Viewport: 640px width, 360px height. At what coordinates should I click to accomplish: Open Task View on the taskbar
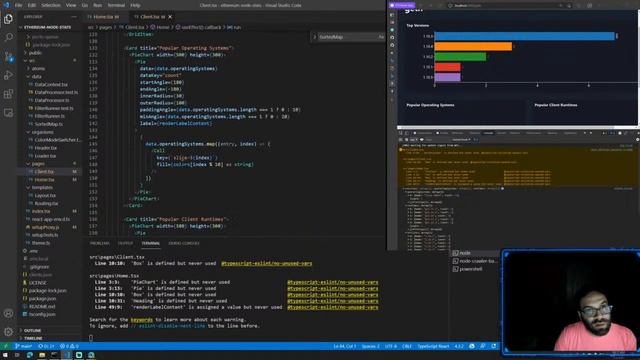(17, 355)
